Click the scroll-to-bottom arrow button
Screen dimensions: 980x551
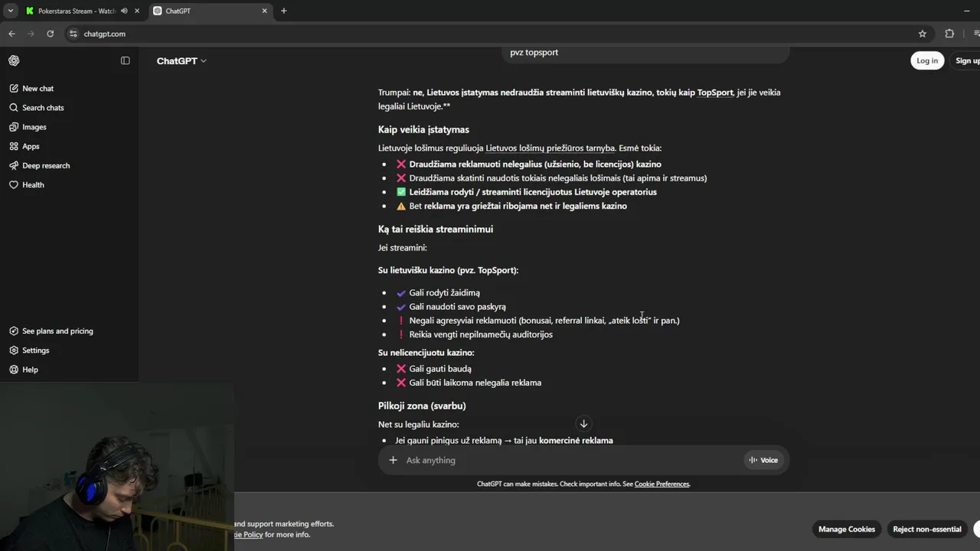(583, 424)
